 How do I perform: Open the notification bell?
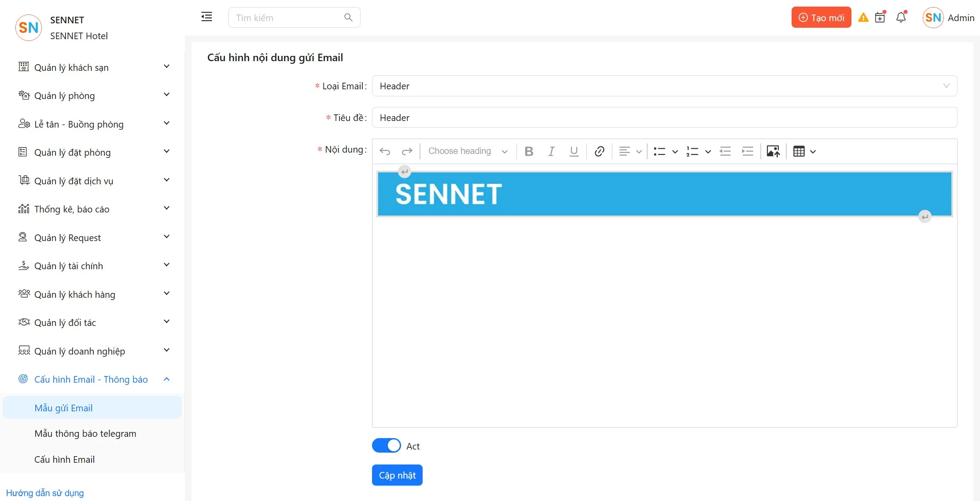point(901,18)
